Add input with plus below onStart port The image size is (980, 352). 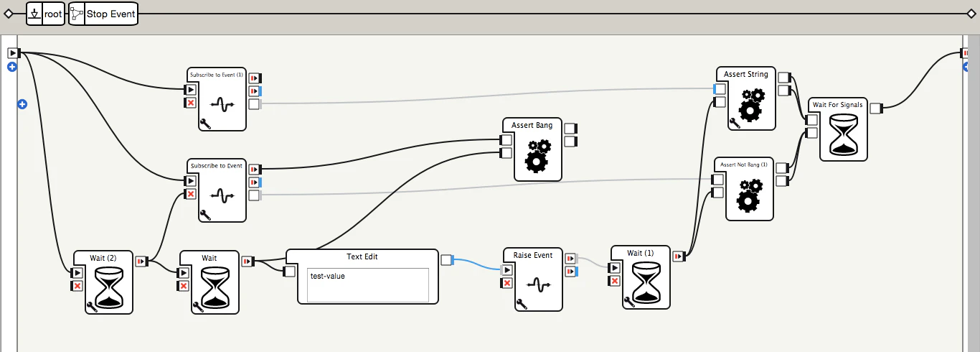click(12, 67)
